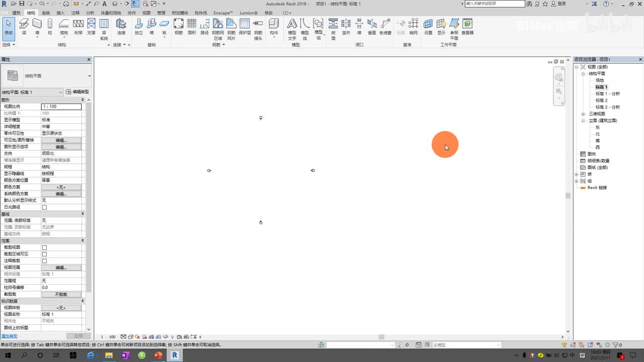Click the Save icon in quick access toolbar
This screenshot has height=362, width=644.
click(x=22, y=4)
